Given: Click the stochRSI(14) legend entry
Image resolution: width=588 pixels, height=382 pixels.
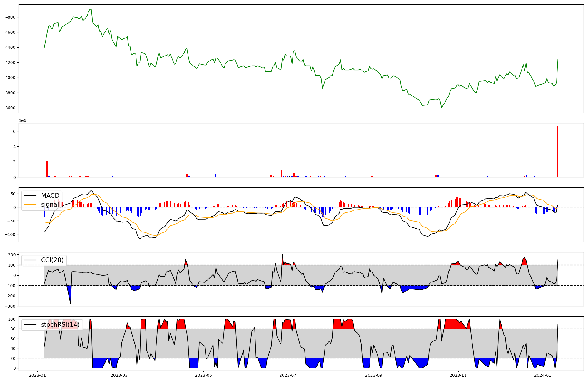Looking at the screenshot, I should pyautogui.click(x=60, y=325).
